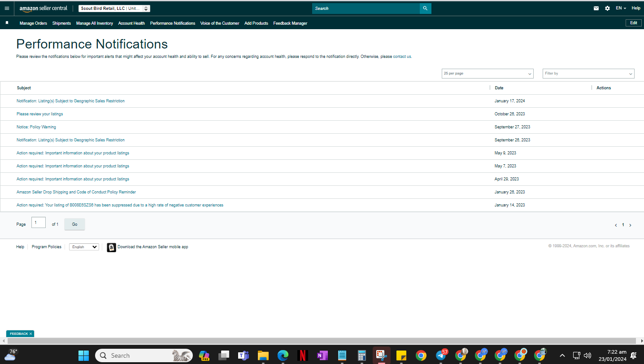Click the search magnifier button

425,8
